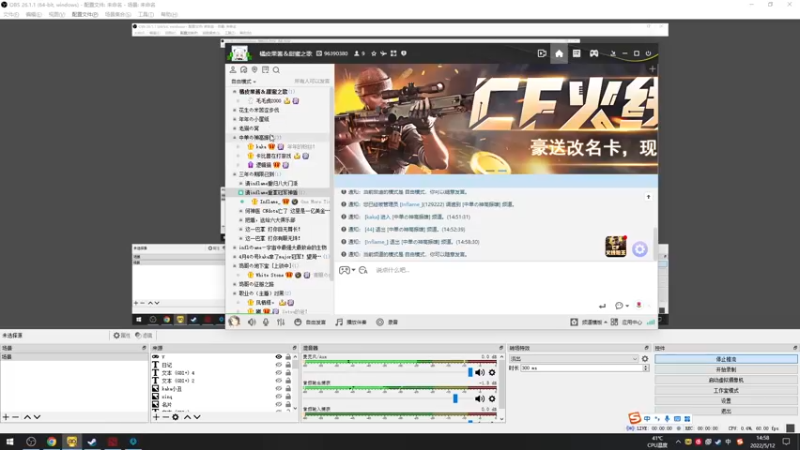This screenshot has height=450, width=800.
Task: Open 自由模式 dropdown in previewed YY window
Action: click(x=244, y=82)
